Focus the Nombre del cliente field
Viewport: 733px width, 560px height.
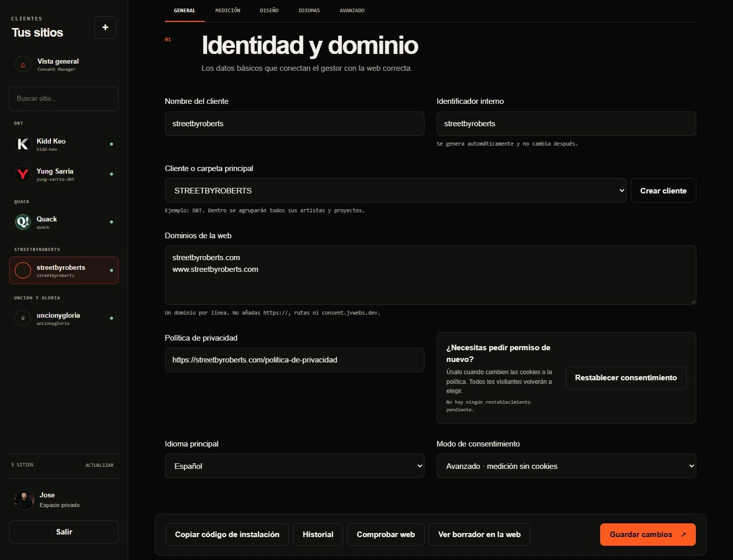294,124
